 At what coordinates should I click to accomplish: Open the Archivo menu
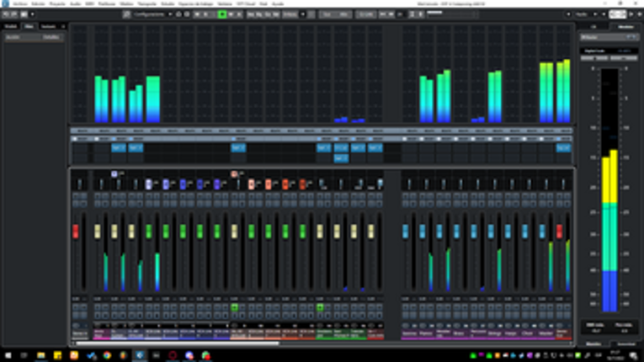point(20,3)
